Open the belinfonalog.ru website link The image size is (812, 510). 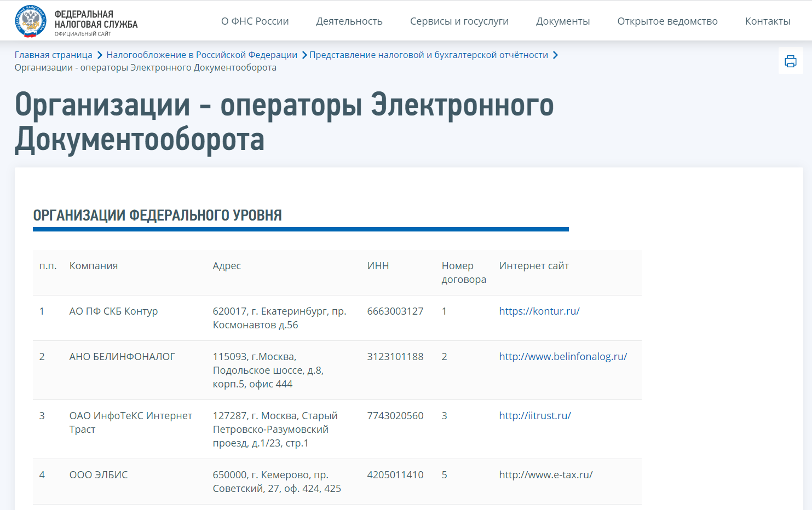tap(563, 356)
